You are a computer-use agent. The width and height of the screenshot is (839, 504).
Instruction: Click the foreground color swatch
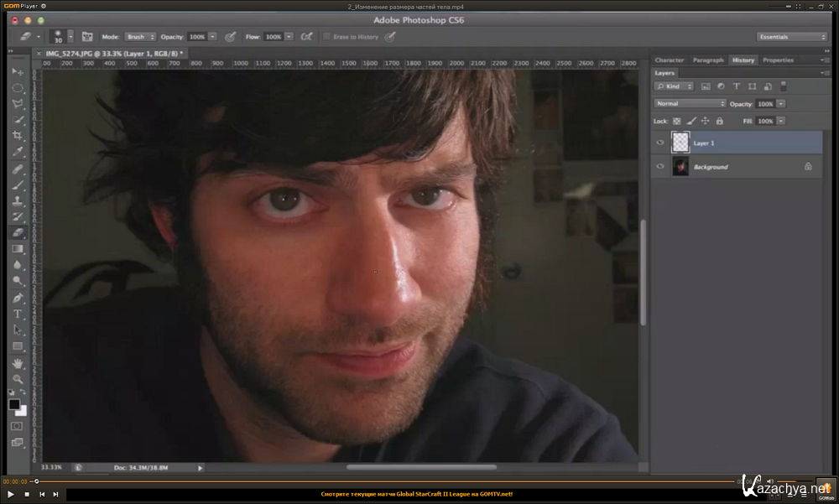(x=14, y=405)
